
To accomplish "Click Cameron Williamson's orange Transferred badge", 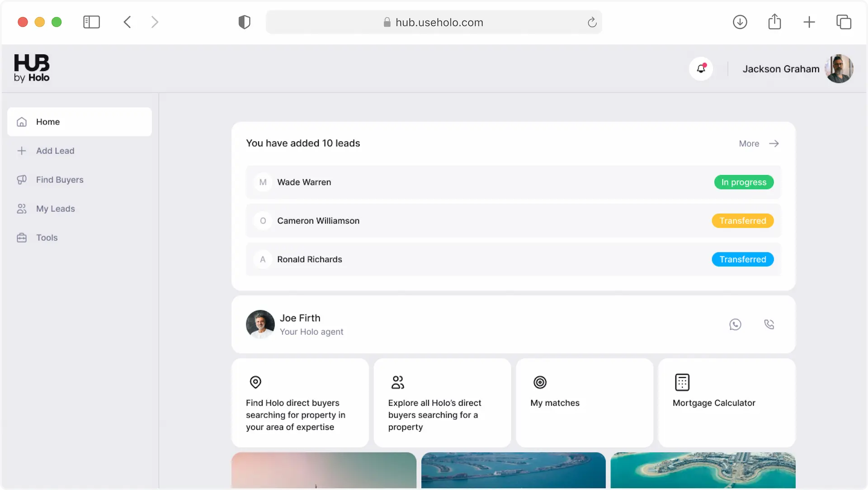I will pos(743,221).
